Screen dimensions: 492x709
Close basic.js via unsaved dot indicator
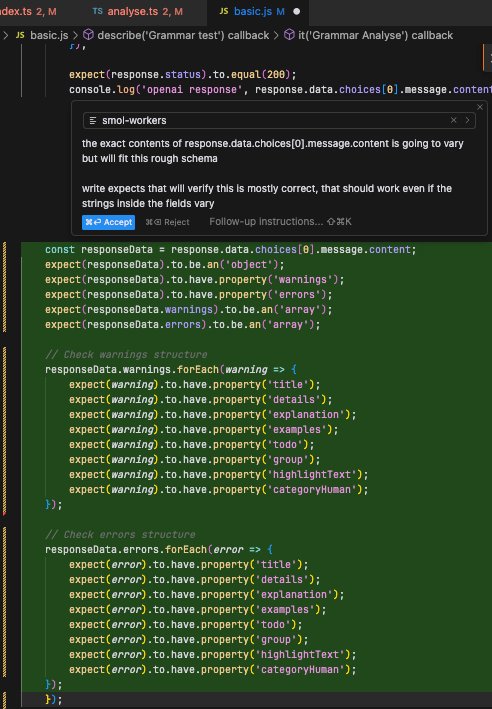tap(297, 11)
